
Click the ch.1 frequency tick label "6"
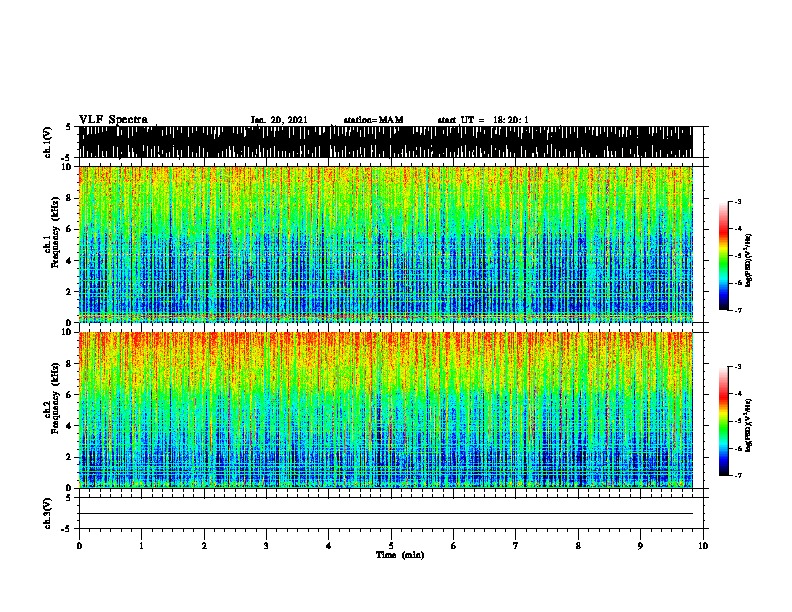[x=70, y=229]
